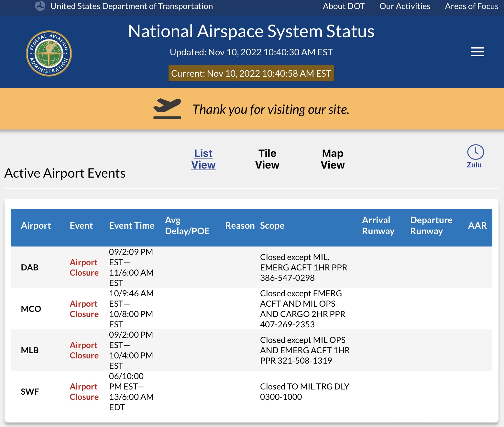Screen dimensions: 504x427
Task: Click the Current time banner
Action: click(x=251, y=73)
